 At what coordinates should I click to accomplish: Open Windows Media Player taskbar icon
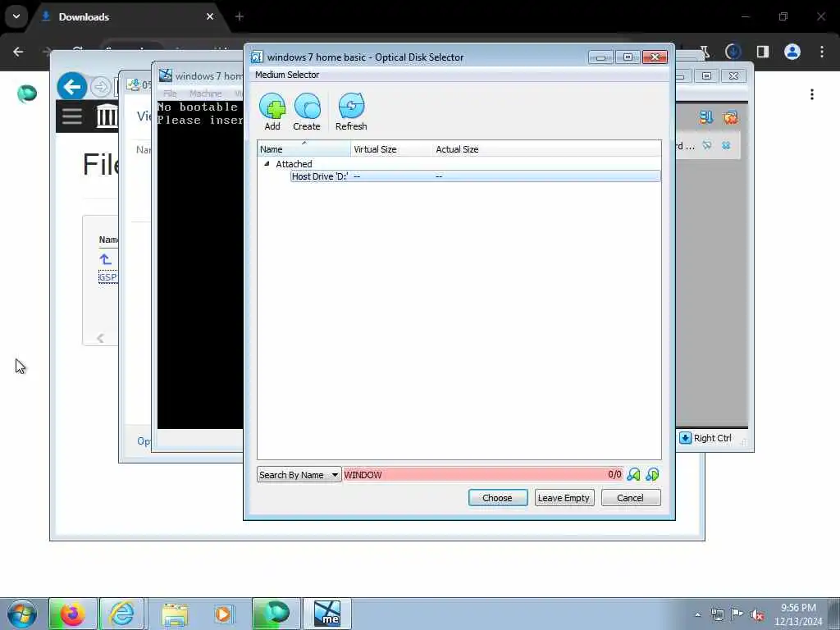(223, 614)
